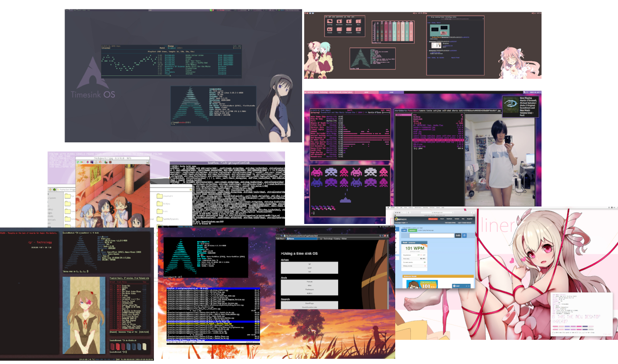Image resolution: width=618 pixels, height=364 pixels.
Task: Open the Forum item in the 10fastfingers navbar
Action: pos(442,219)
